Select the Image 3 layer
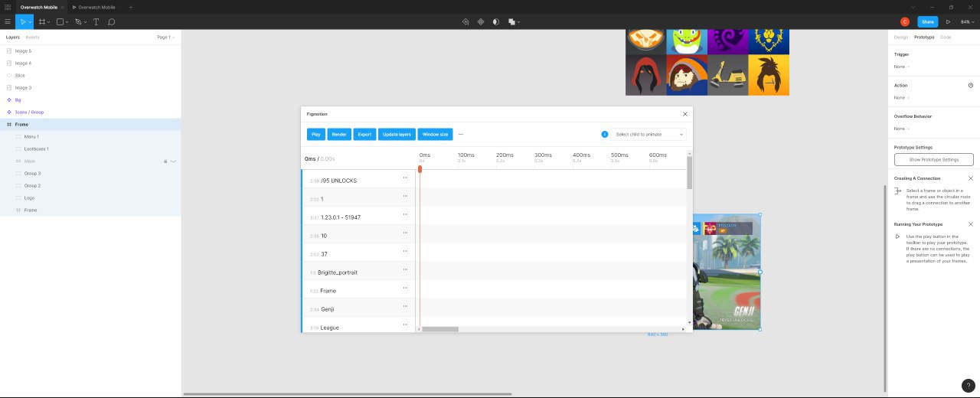 (90, 87)
